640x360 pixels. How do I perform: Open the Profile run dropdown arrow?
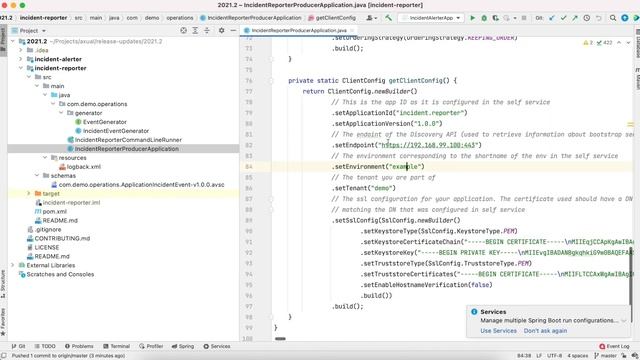pyautogui.click(x=515, y=18)
